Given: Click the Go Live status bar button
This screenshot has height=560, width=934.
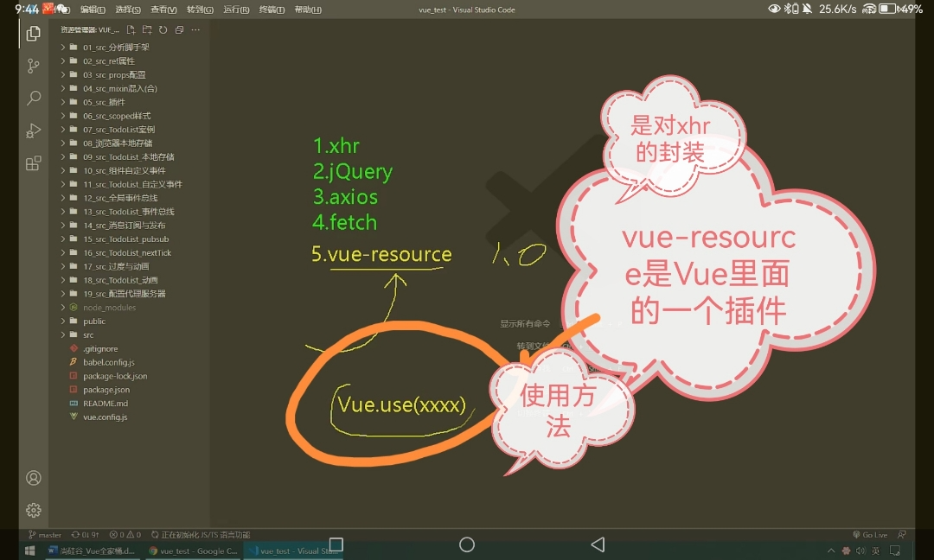Looking at the screenshot, I should click(870, 534).
